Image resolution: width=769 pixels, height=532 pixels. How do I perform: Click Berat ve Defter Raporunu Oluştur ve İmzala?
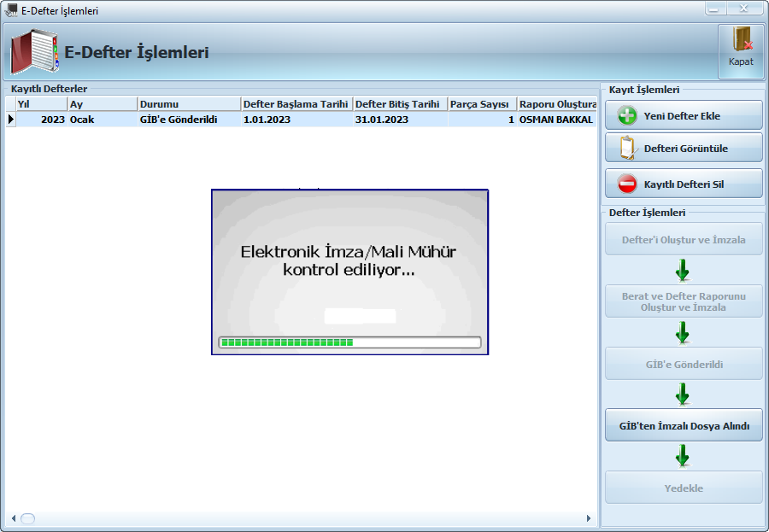point(684,301)
